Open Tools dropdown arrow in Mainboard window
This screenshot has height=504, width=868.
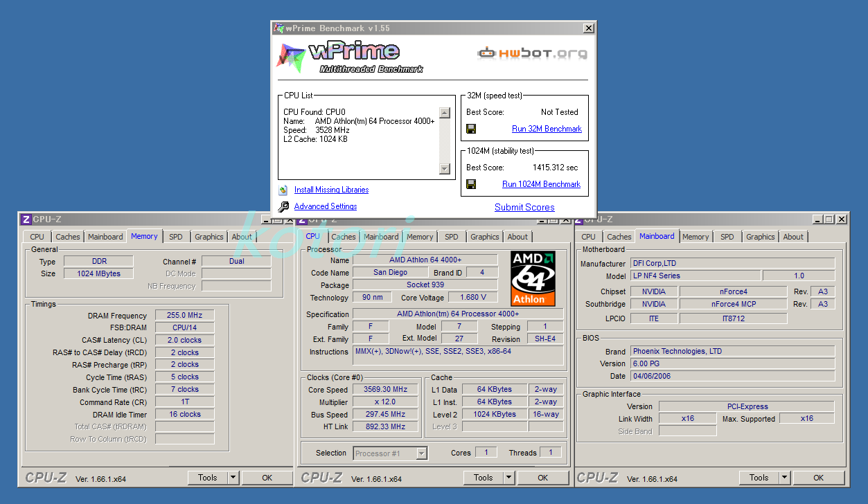pos(785,478)
